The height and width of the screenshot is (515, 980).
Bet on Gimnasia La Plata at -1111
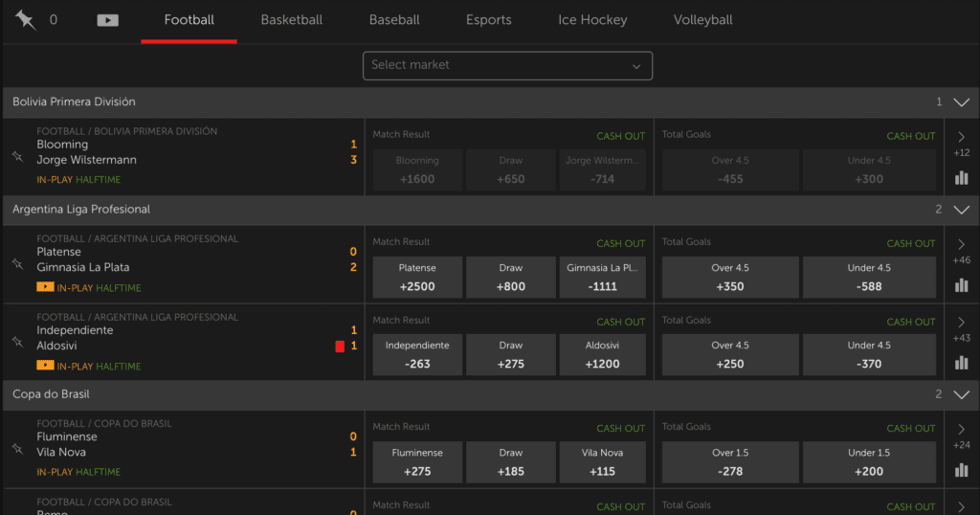[x=603, y=278]
